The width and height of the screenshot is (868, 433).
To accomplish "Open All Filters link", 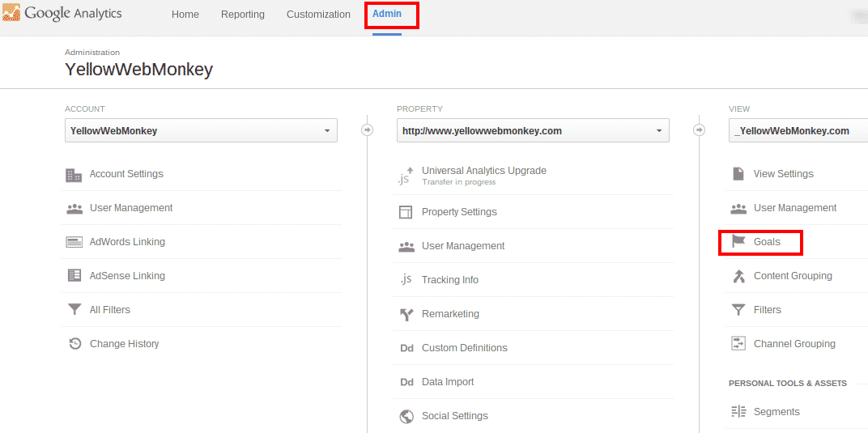I will point(109,310).
